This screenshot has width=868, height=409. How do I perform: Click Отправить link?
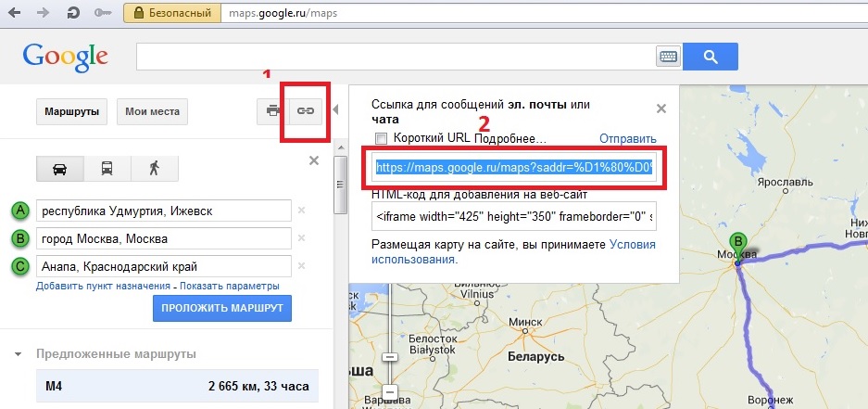coord(628,138)
